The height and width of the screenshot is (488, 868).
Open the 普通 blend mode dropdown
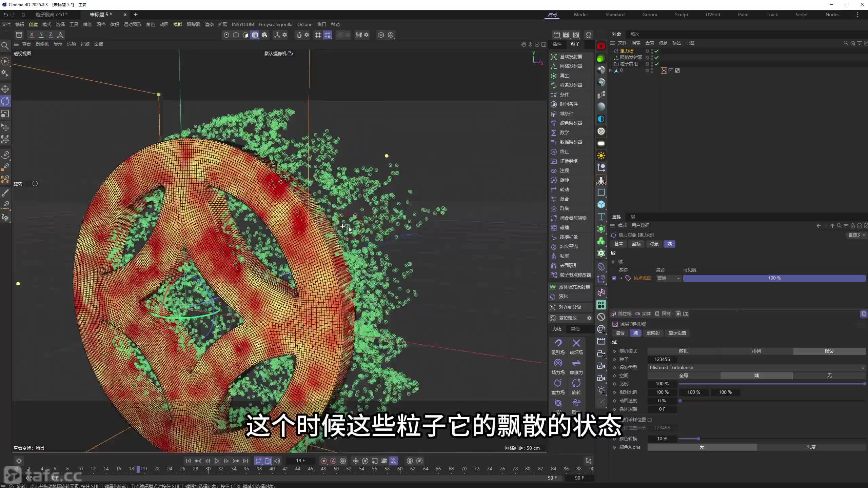(668, 278)
